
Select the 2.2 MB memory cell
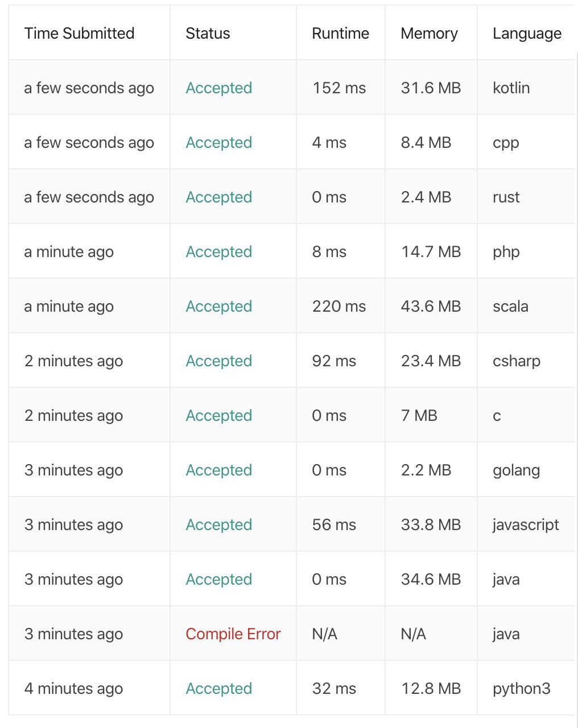[426, 470]
